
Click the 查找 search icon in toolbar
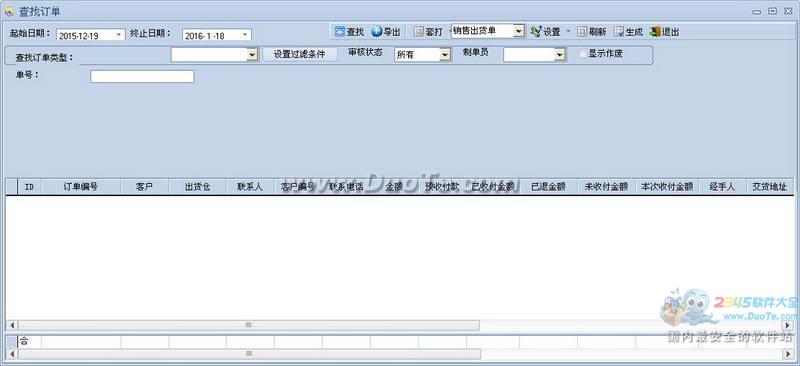click(340, 32)
